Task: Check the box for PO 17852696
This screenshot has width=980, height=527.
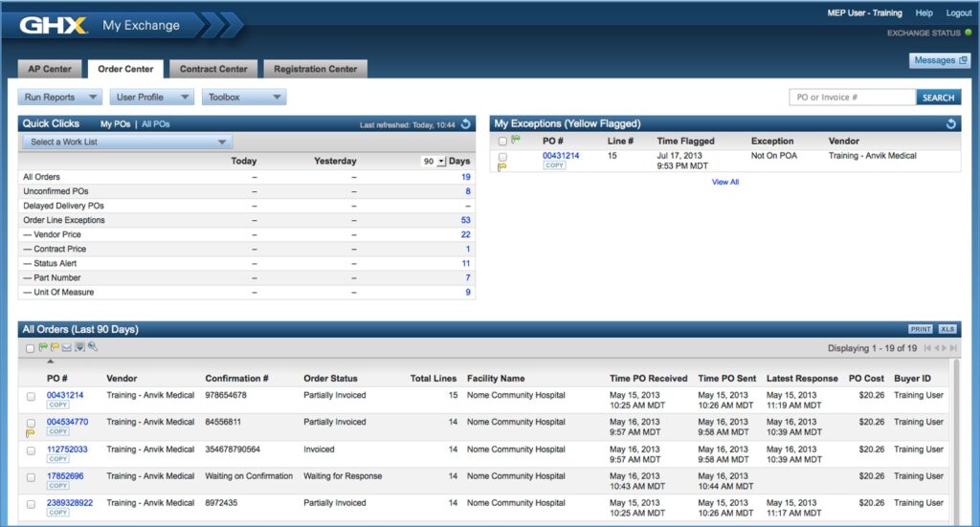Action: tap(31, 477)
